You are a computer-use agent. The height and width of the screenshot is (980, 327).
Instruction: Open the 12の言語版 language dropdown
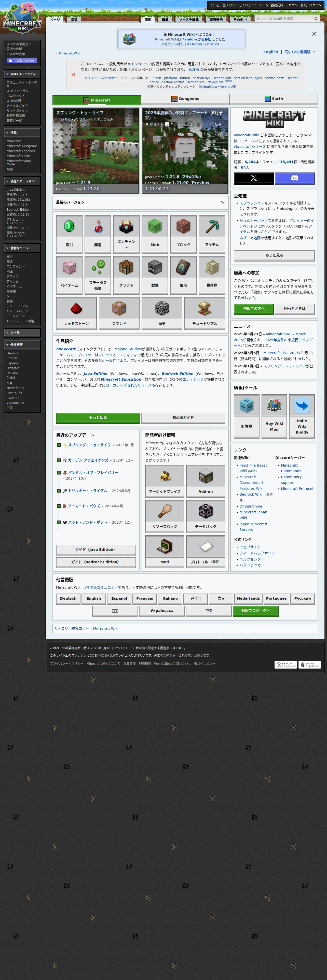[x=300, y=52]
